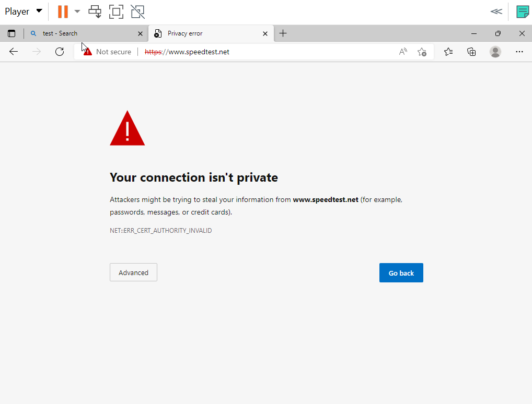Image resolution: width=532 pixels, height=404 pixels.
Task: Expand the power options arrow beside pause
Action: pos(77,11)
